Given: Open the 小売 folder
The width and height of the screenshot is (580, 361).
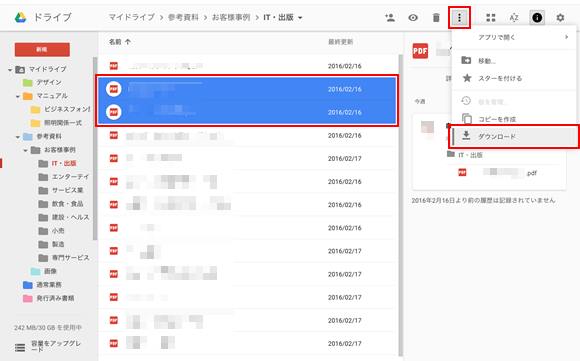Looking at the screenshot, I should click(x=58, y=231).
